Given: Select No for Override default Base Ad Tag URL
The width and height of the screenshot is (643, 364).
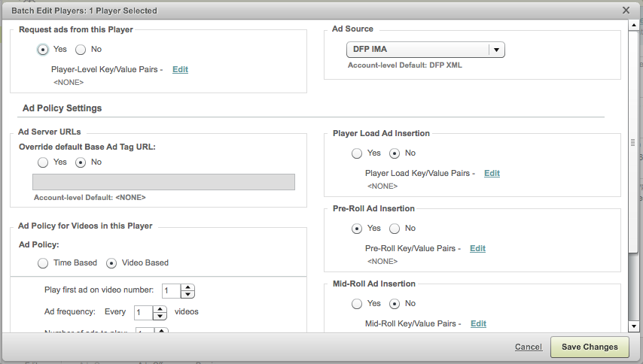Looking at the screenshot, I should coord(81,162).
